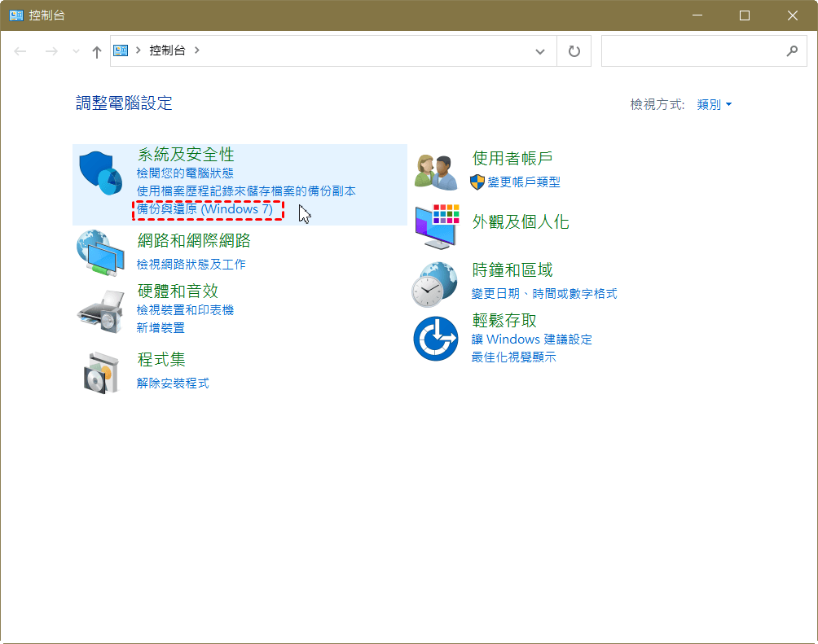818x644 pixels.
Task: Click the Control Panel search box
Action: (693, 51)
